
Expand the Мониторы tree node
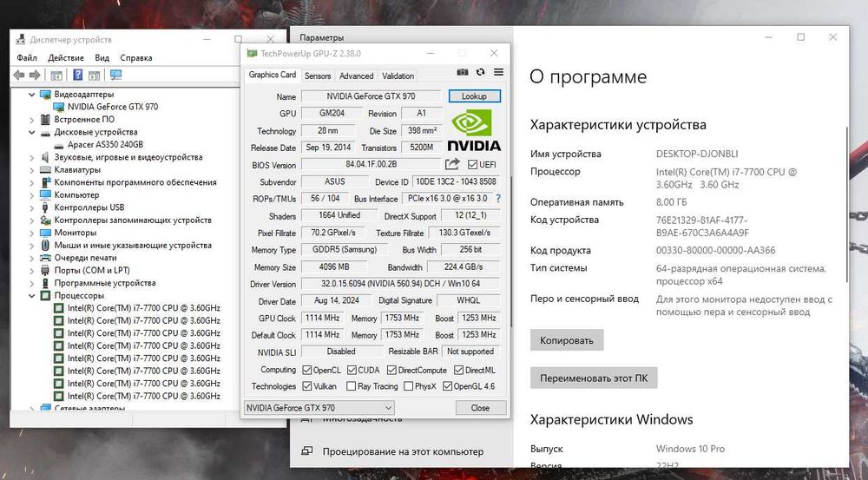coord(31,233)
